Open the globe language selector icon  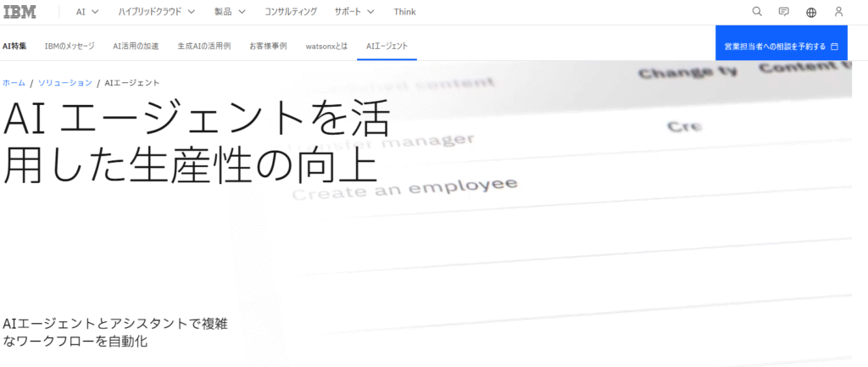811,12
